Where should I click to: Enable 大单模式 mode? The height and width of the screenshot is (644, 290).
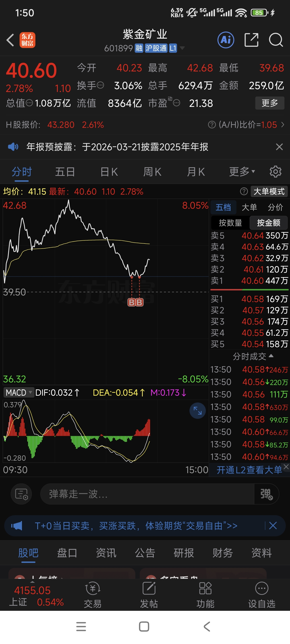point(269,192)
